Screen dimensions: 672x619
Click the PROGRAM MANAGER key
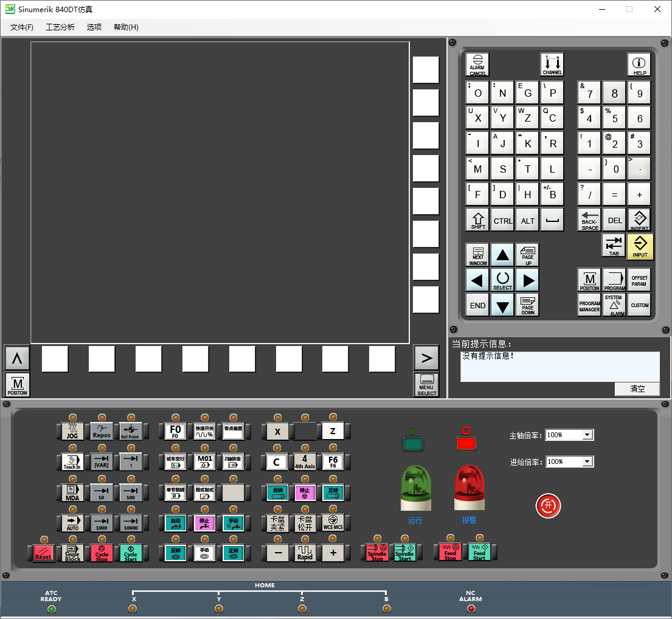click(x=589, y=305)
